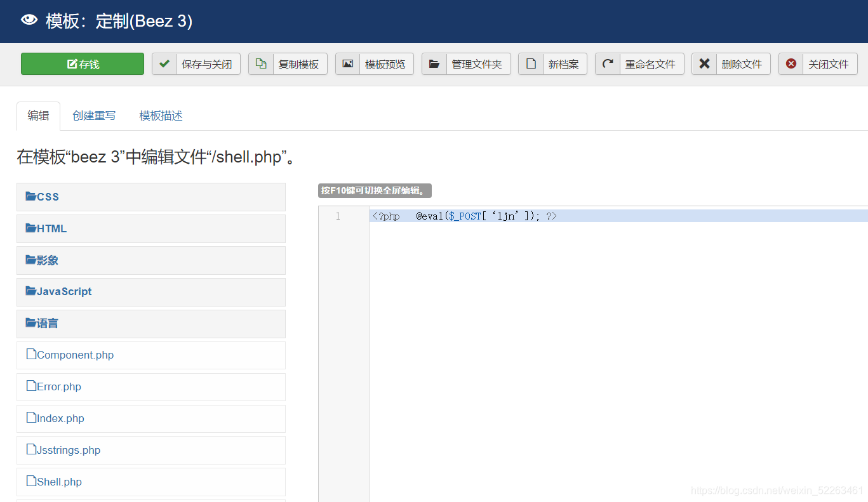Click the arrow icon of 重命名文件
868x502 pixels.
click(608, 63)
